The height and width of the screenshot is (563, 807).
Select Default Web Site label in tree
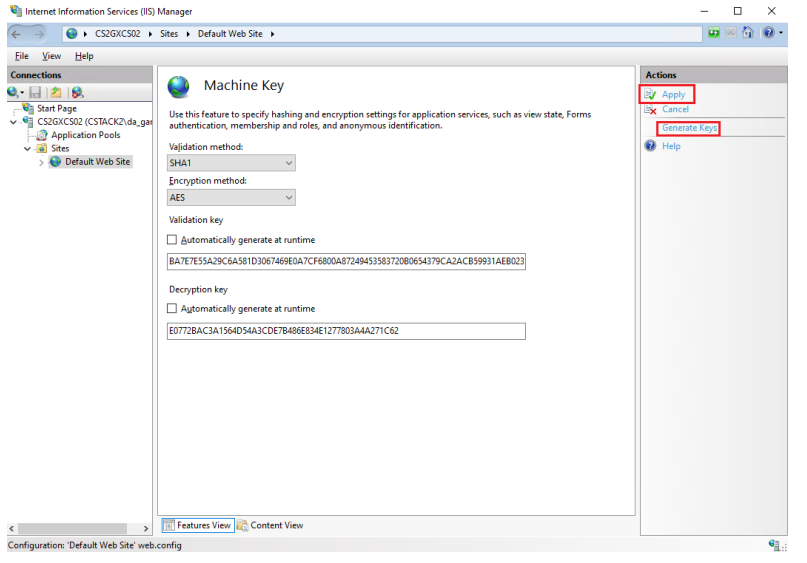(x=97, y=162)
